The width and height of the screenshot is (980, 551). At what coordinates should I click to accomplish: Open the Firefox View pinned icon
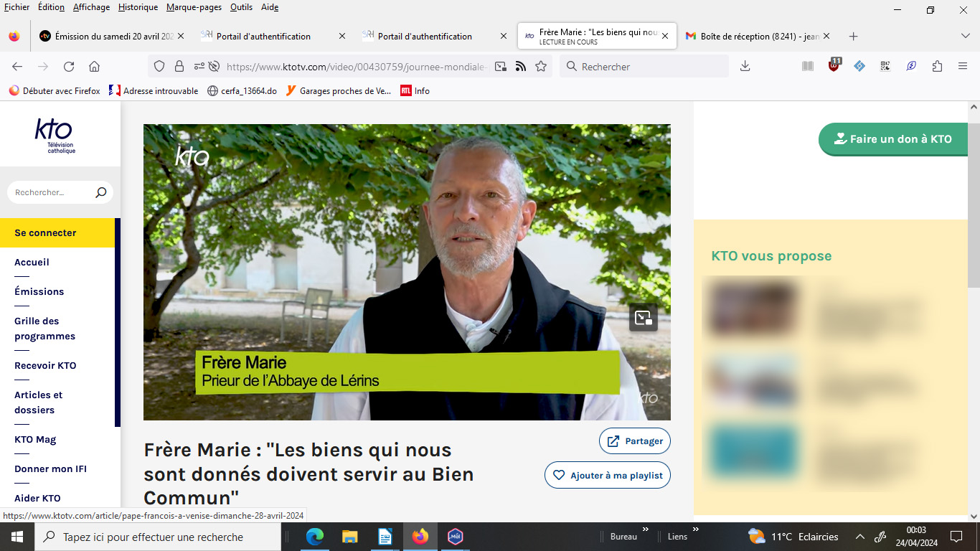point(14,36)
